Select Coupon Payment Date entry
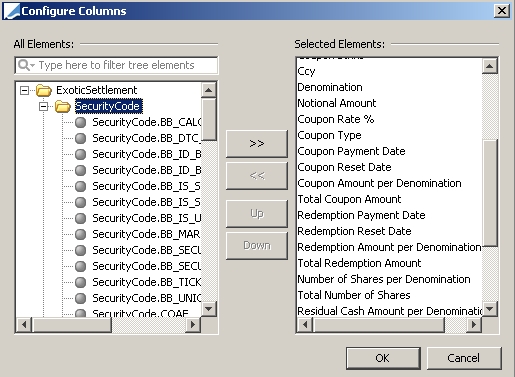The height and width of the screenshot is (377, 515). point(351,151)
